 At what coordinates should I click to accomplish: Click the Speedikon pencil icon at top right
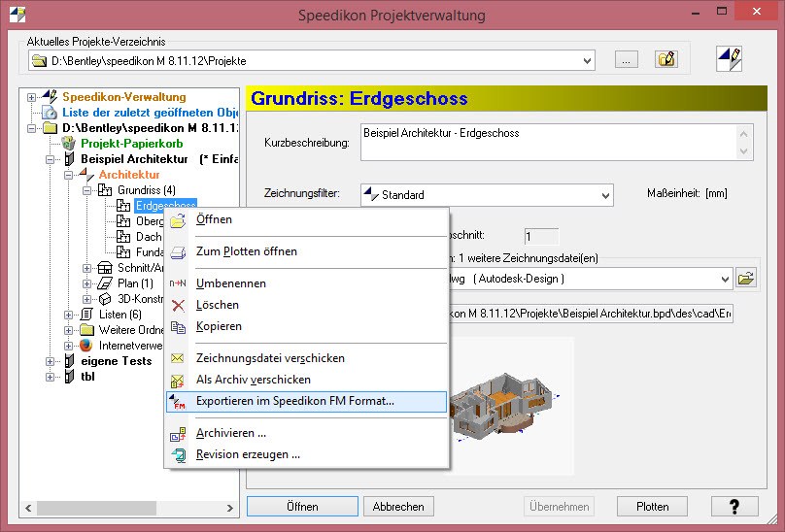729,59
